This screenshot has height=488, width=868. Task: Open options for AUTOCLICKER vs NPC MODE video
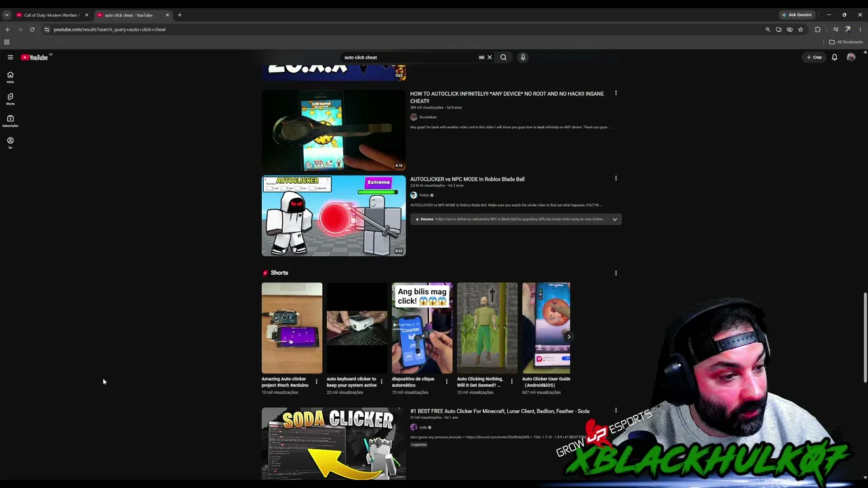tap(616, 179)
